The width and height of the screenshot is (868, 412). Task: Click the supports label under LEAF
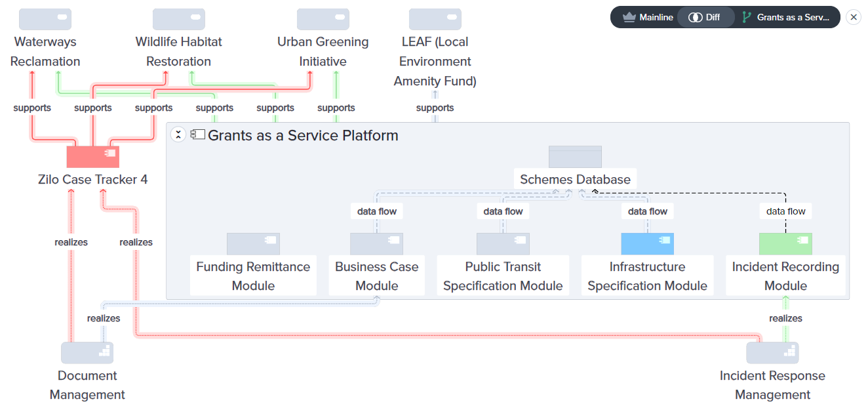pos(435,108)
